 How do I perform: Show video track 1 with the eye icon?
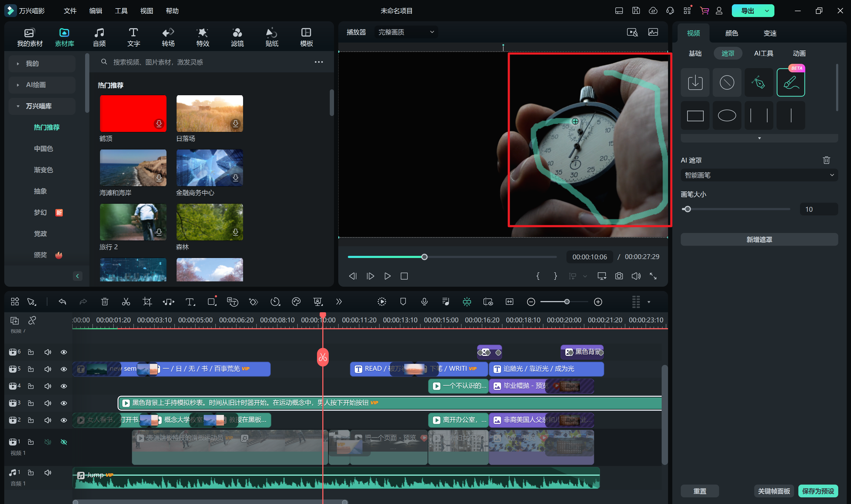[64, 442]
